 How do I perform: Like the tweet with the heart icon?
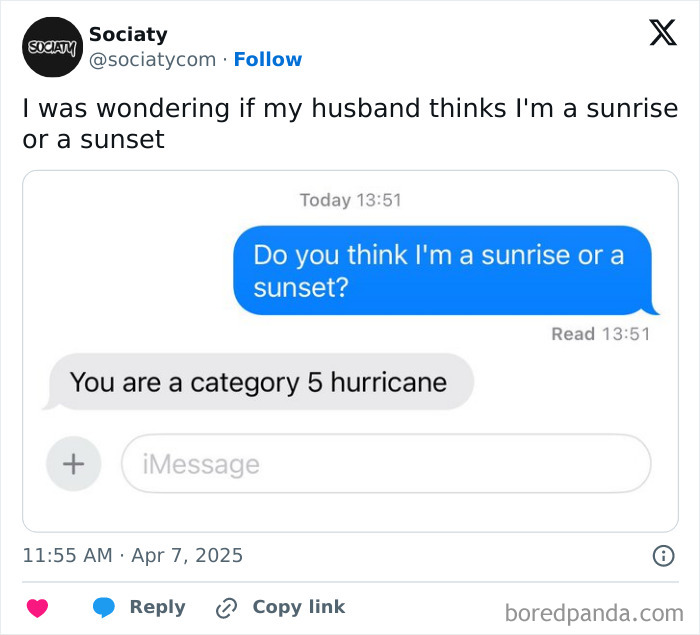coord(38,608)
